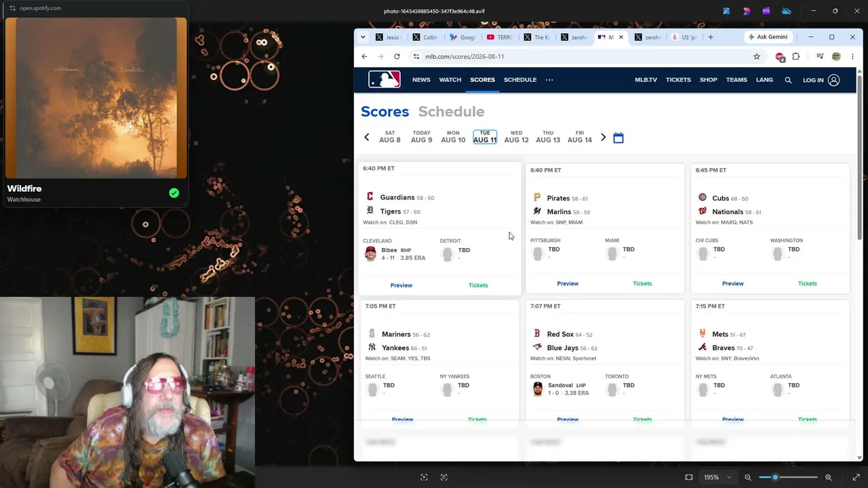Screen dimensions: 868x488
Task: Click the fit-to-window icon in Photos viewer
Action: [689, 477]
